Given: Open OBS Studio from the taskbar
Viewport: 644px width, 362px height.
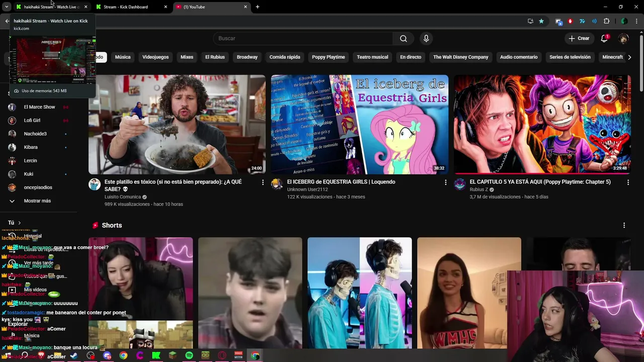Looking at the screenshot, I should [91, 355].
